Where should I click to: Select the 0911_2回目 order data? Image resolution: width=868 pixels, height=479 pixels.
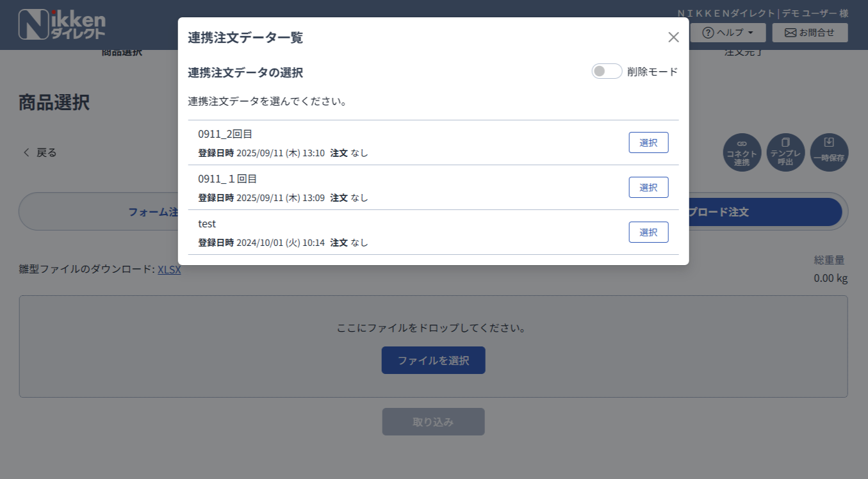[648, 143]
